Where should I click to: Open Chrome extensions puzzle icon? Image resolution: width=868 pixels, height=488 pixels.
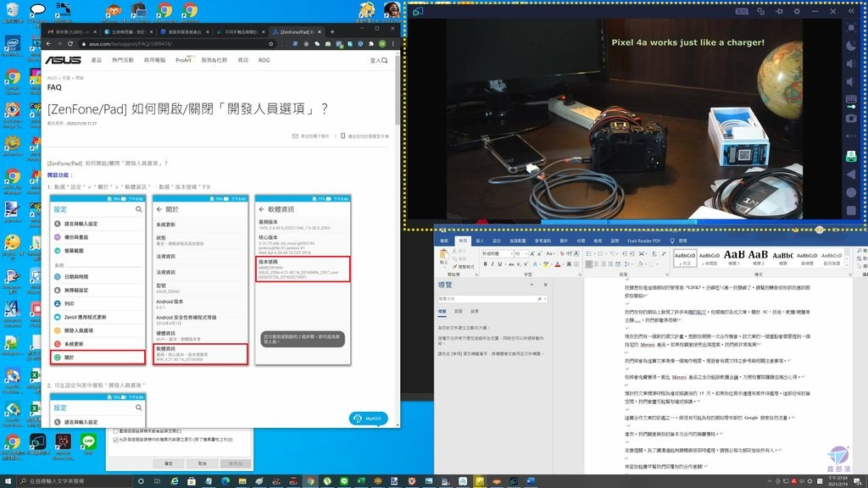pyautogui.click(x=371, y=44)
